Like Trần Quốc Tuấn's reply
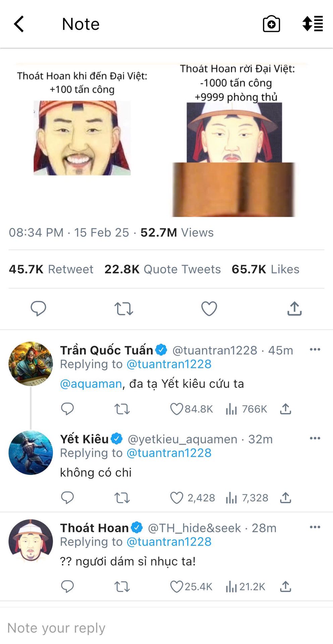The height and width of the screenshot is (644, 333). point(176,409)
